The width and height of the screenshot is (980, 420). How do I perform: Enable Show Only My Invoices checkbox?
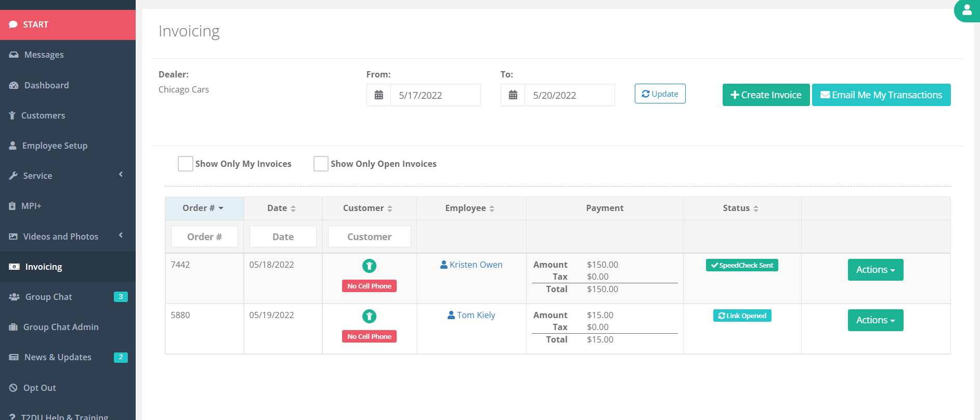coord(186,164)
